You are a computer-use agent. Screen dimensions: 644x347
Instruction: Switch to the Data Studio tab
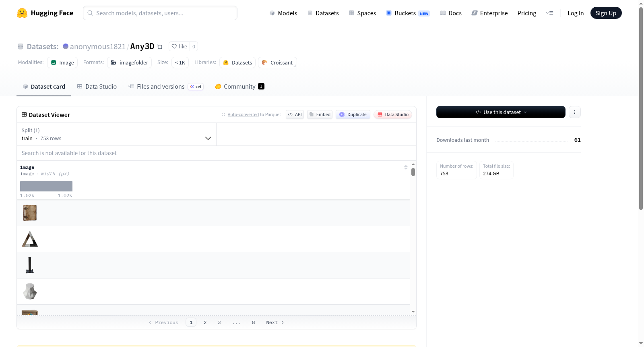[97, 87]
